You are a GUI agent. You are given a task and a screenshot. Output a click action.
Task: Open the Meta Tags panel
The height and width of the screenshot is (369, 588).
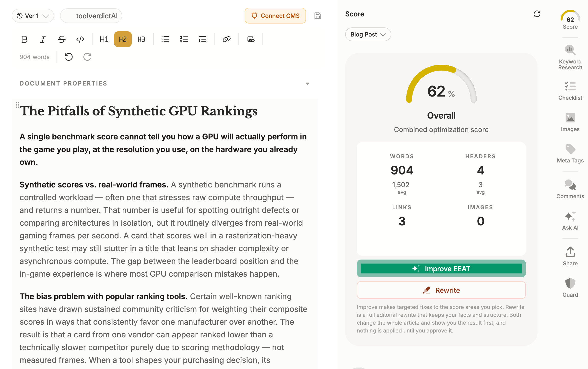click(570, 153)
